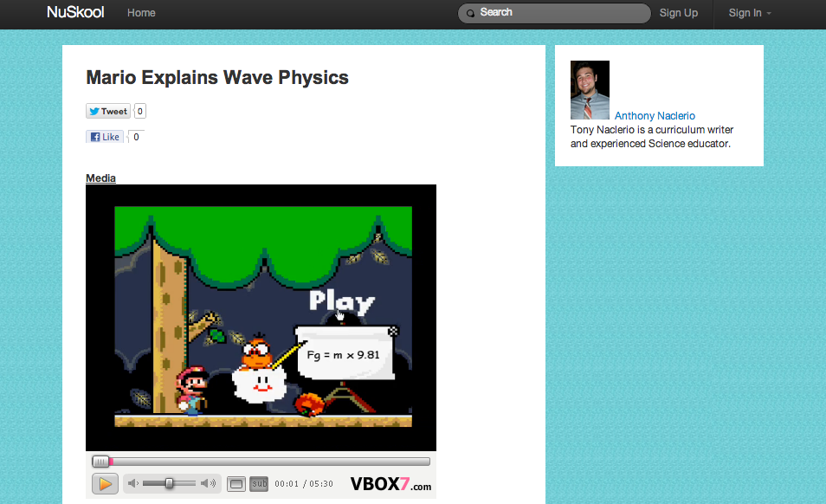Open the NuSkool logo homepage link

pyautogui.click(x=75, y=12)
